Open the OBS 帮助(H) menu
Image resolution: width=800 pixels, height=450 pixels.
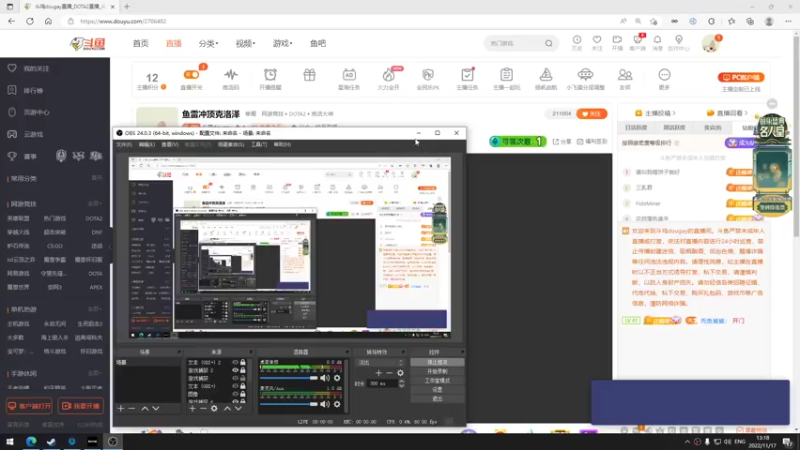point(282,144)
